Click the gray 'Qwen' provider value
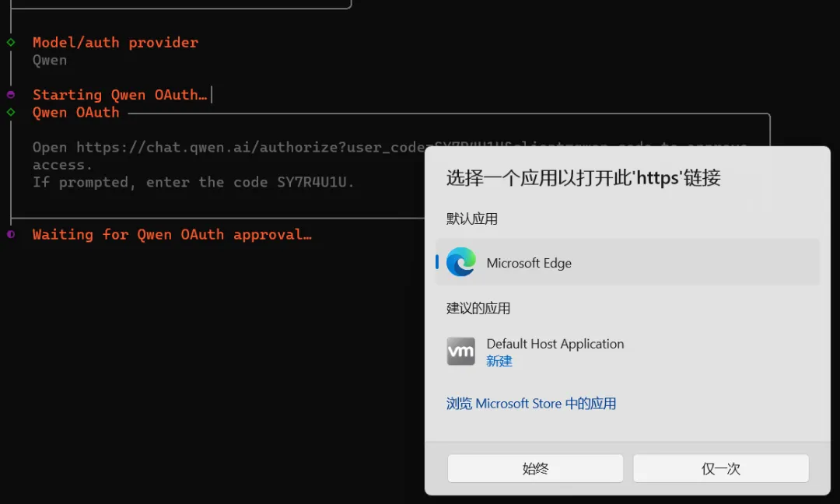 pos(50,60)
